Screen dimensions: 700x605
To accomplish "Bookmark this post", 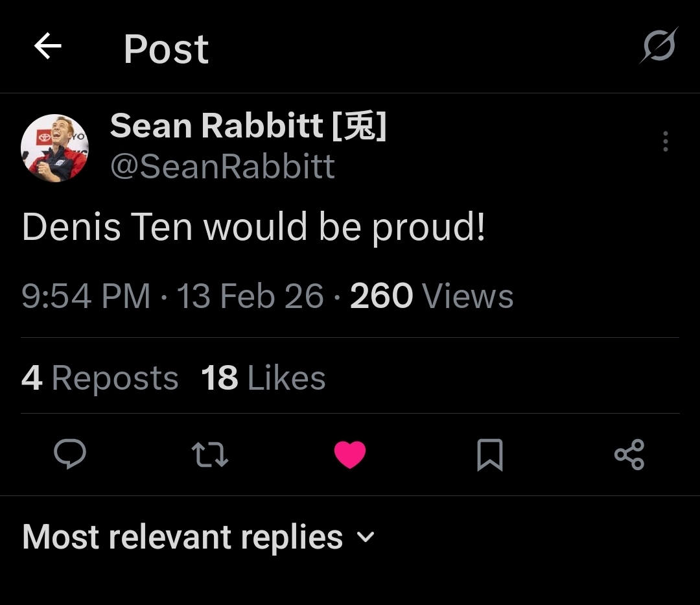I will pyautogui.click(x=489, y=455).
